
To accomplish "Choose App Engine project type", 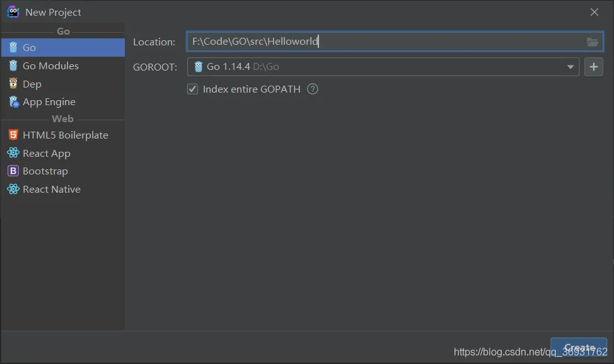I will [x=62, y=102].
